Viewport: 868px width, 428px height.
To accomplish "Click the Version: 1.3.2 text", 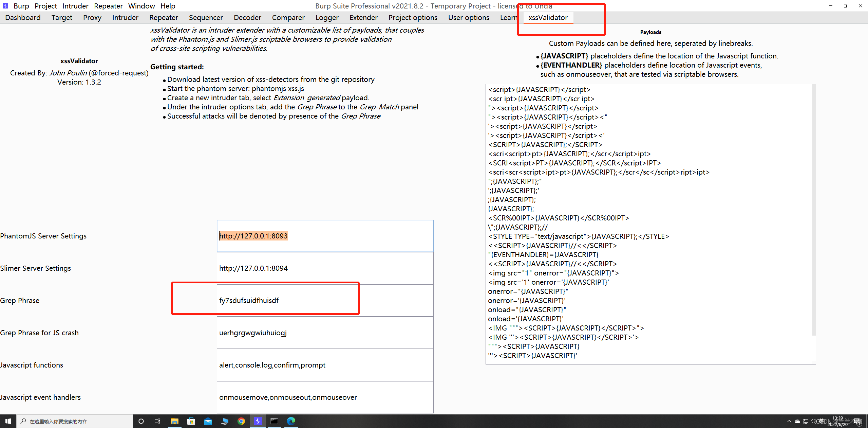I will click(x=79, y=82).
